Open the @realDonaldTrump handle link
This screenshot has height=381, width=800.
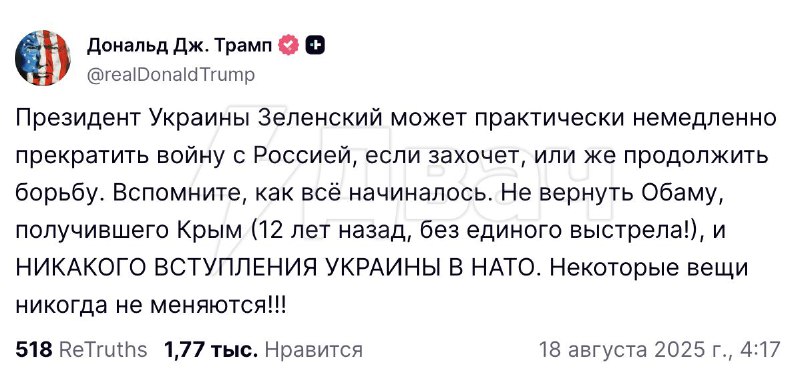170,75
